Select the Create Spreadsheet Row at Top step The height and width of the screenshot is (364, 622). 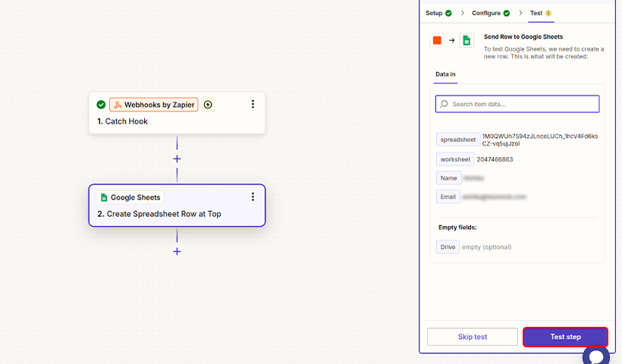(177, 206)
